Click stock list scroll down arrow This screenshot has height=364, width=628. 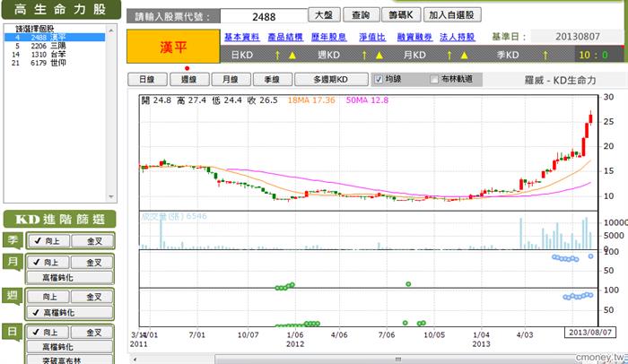[111, 196]
